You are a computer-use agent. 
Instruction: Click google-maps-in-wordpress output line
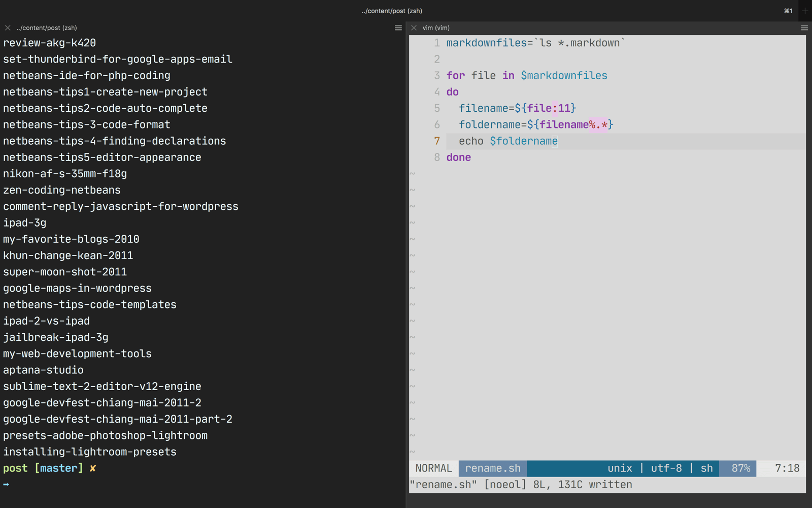coord(77,288)
